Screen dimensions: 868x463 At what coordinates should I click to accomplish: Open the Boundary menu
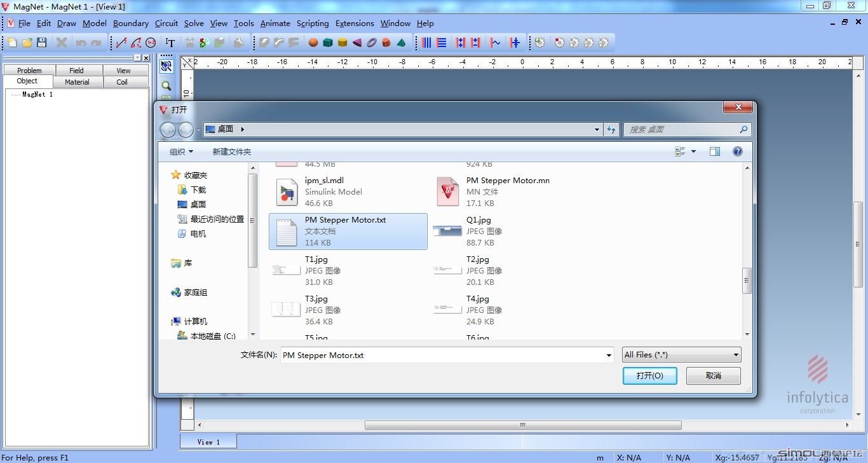(131, 23)
